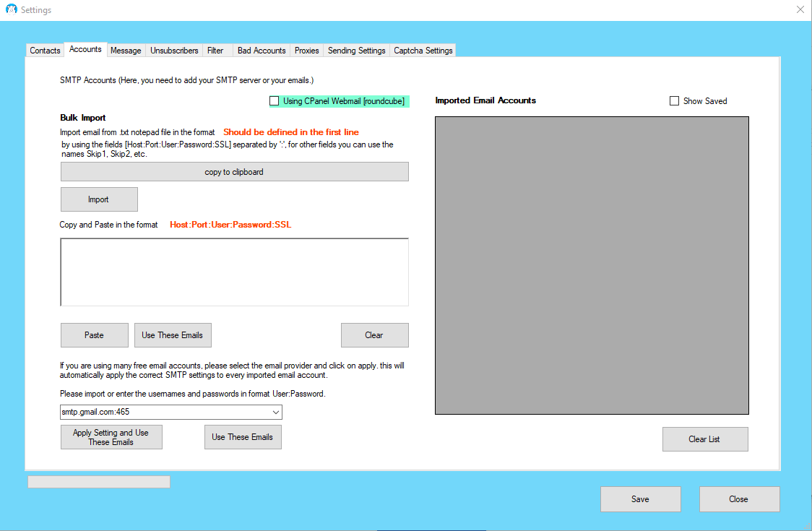
Task: Open the Bad Accounts tab
Action: coord(262,51)
